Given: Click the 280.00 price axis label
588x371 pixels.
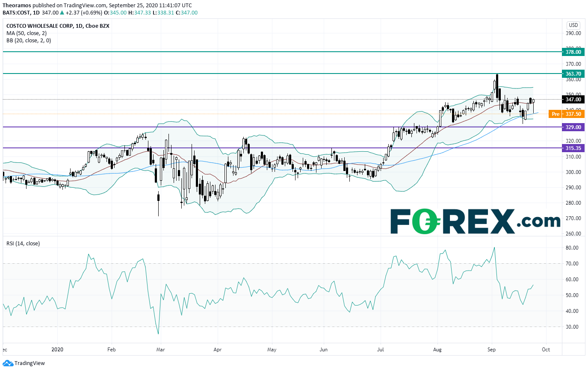Looking at the screenshot, I should pyautogui.click(x=573, y=203).
